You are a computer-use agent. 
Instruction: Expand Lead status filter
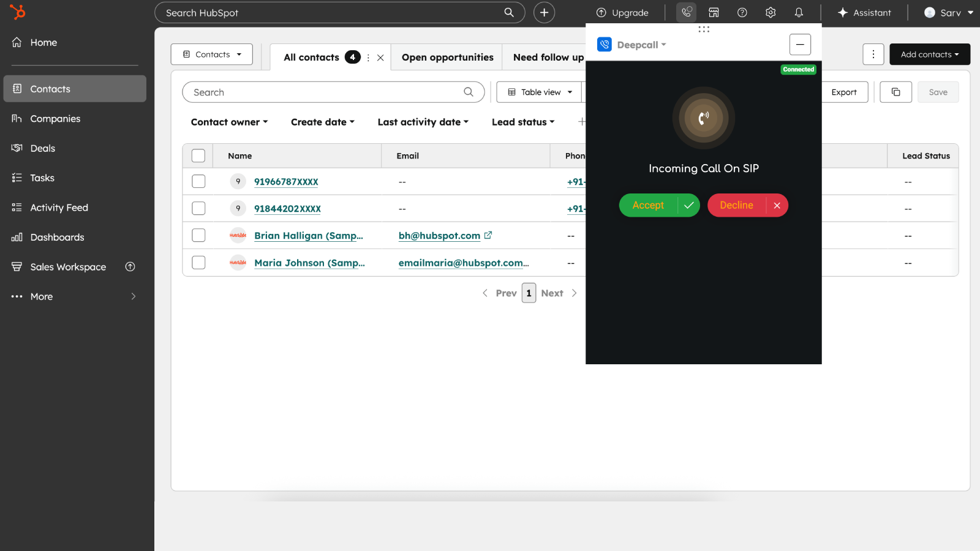pos(523,122)
